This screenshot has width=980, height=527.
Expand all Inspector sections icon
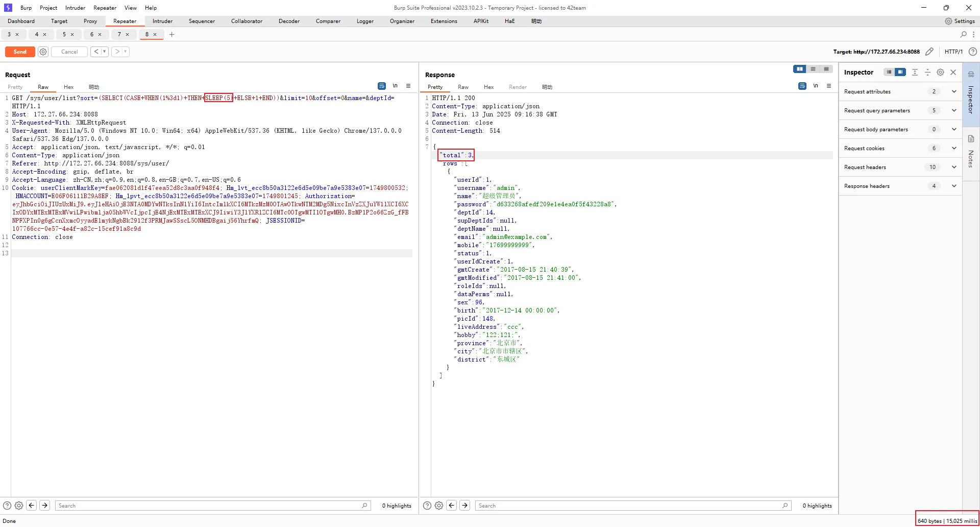pyautogui.click(x=914, y=73)
